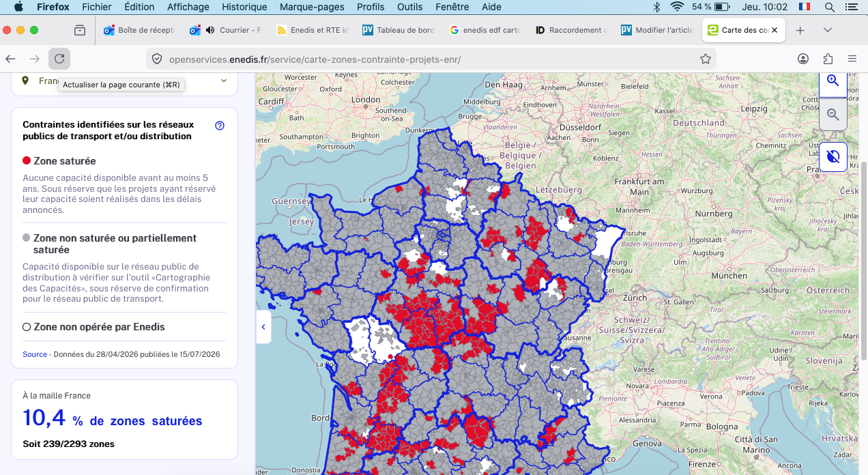The height and width of the screenshot is (475, 868).
Task: Click the URL address bar
Action: click(x=431, y=59)
